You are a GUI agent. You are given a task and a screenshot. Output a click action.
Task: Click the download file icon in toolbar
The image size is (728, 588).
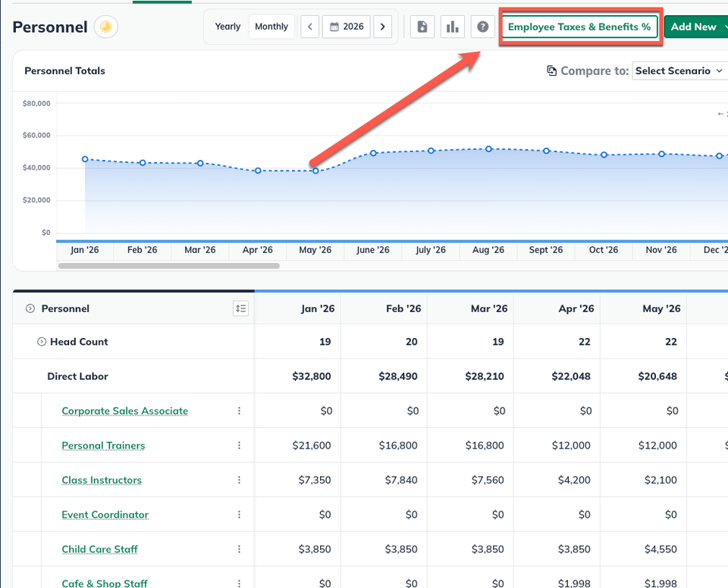(x=422, y=27)
